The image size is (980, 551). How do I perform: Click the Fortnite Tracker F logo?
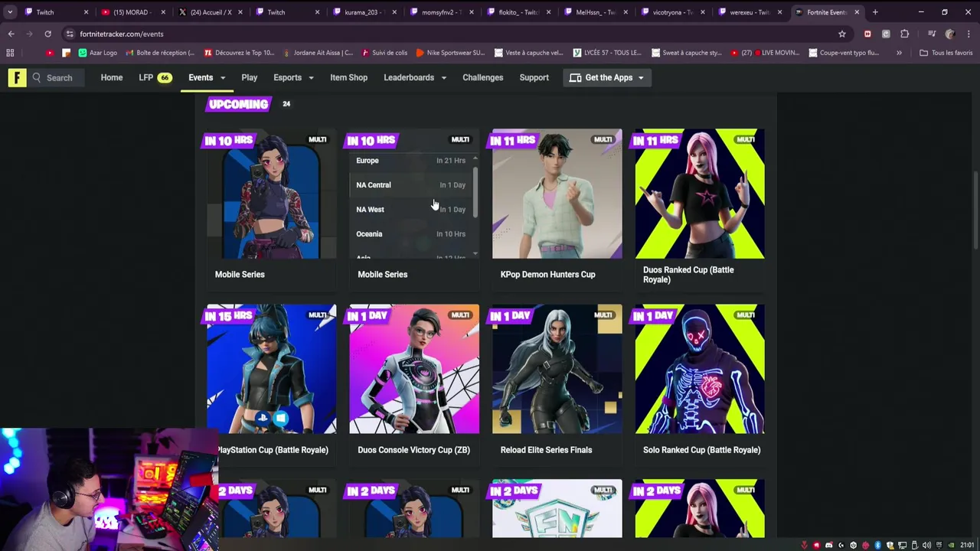(x=17, y=77)
